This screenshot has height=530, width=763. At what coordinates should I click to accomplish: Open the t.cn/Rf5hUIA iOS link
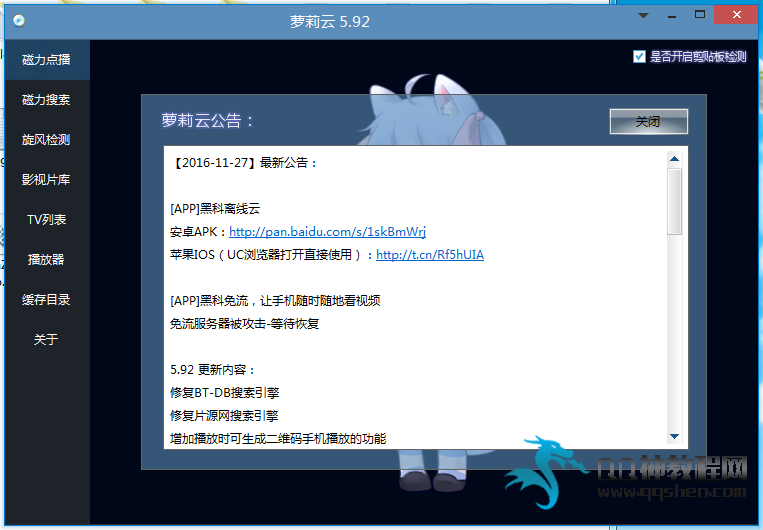(x=430, y=255)
